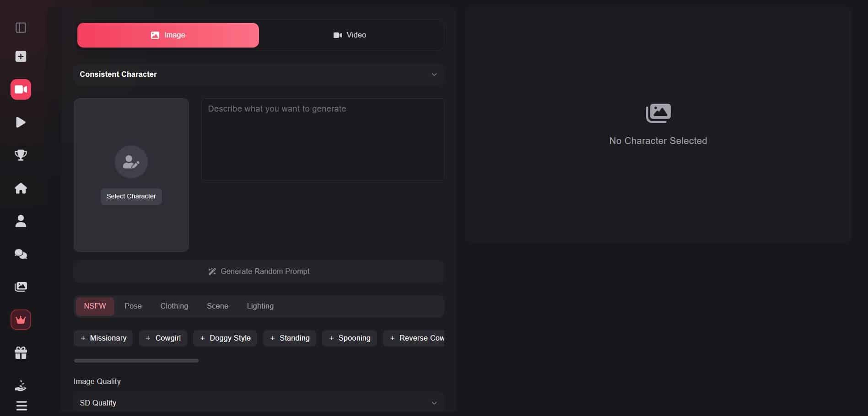Go to the home icon in sidebar
The image size is (868, 416).
pos(21,188)
